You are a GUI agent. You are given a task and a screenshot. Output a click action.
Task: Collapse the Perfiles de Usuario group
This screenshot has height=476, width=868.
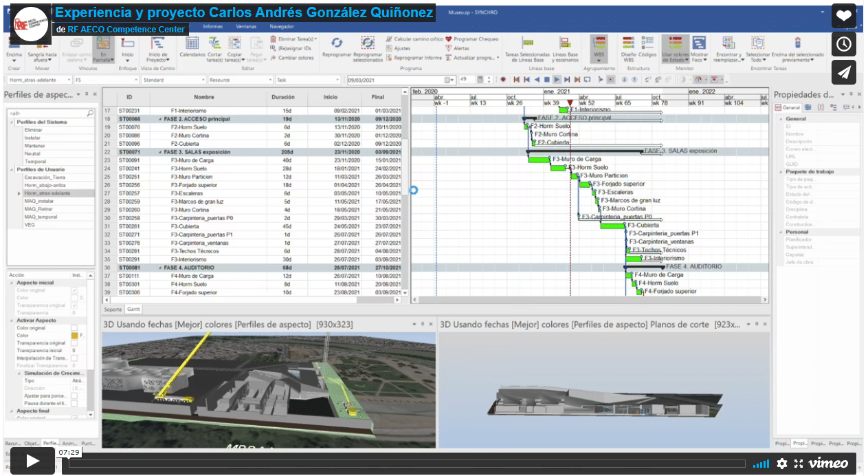(11, 169)
